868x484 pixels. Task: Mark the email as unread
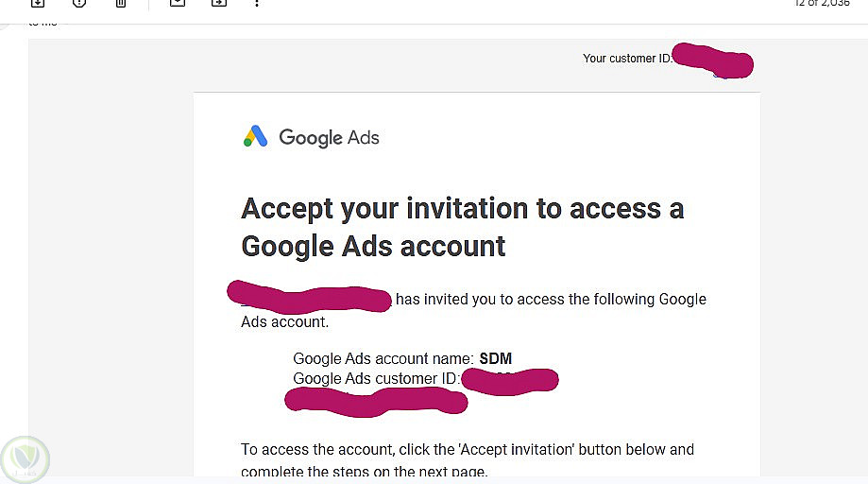click(x=177, y=3)
